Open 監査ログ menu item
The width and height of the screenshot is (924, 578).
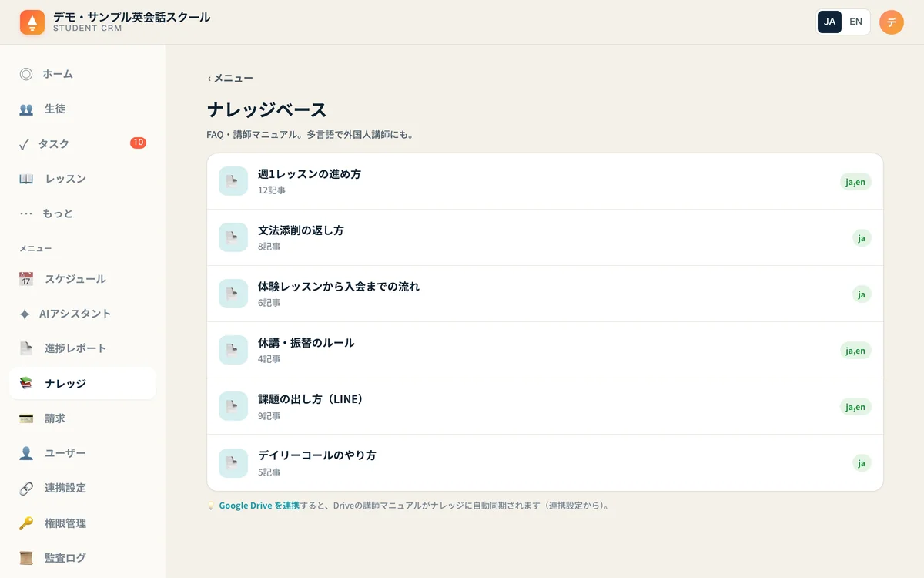click(82, 558)
